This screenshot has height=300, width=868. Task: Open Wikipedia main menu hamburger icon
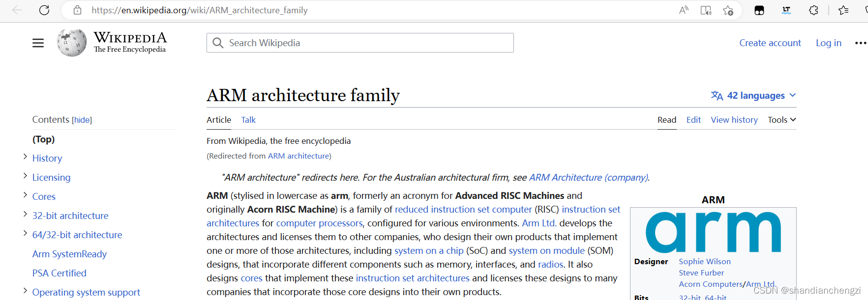[x=38, y=43]
